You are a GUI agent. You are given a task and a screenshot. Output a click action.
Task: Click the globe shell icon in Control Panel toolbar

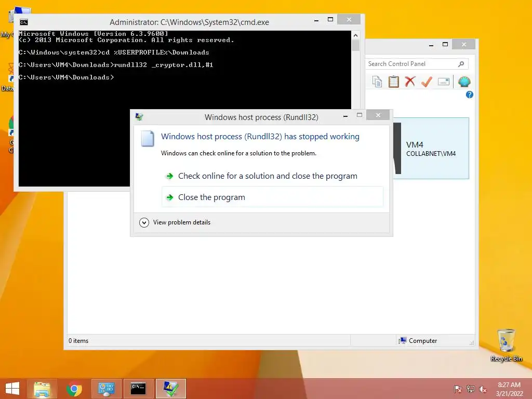(x=464, y=82)
